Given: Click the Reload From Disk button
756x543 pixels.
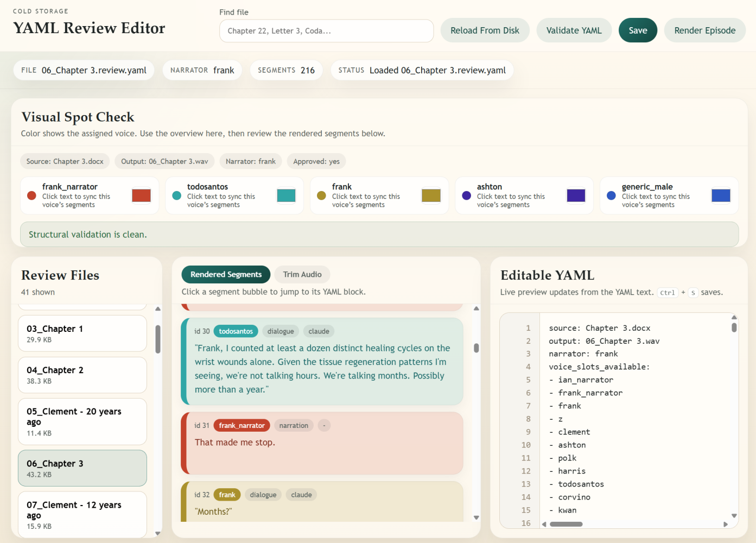Looking at the screenshot, I should pos(485,30).
